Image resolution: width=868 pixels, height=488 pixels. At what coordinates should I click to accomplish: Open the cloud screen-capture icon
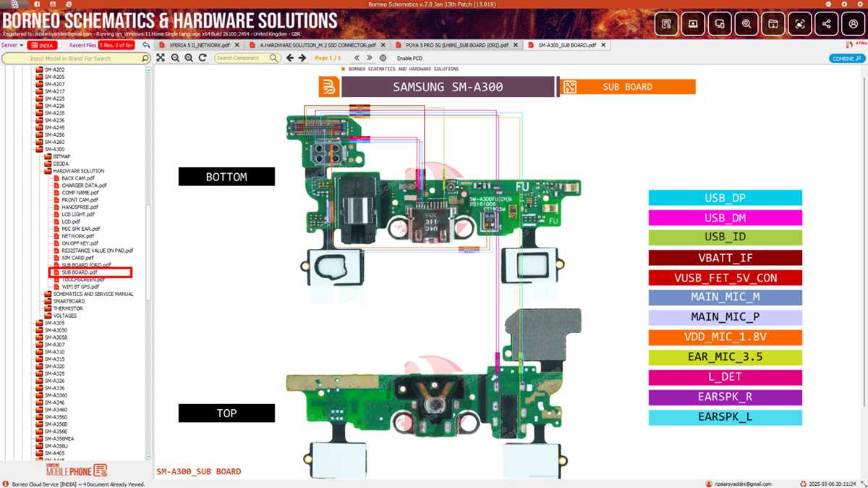800,24
